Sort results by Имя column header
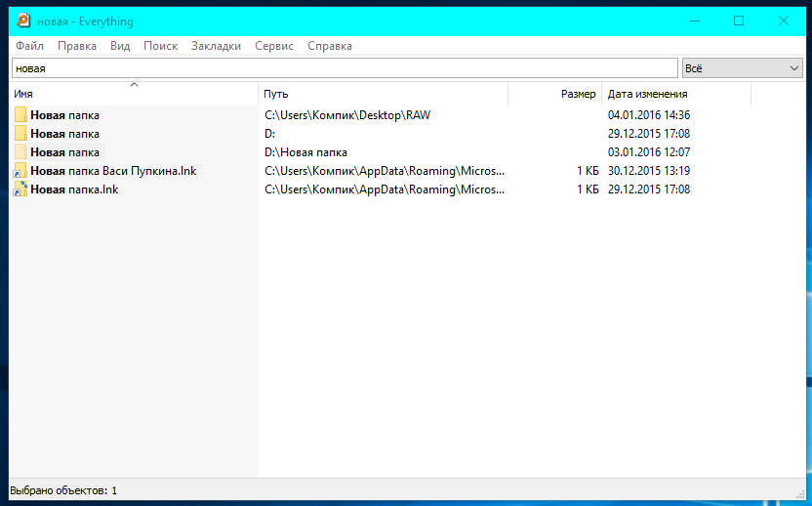This screenshot has height=506, width=812. 134,94
